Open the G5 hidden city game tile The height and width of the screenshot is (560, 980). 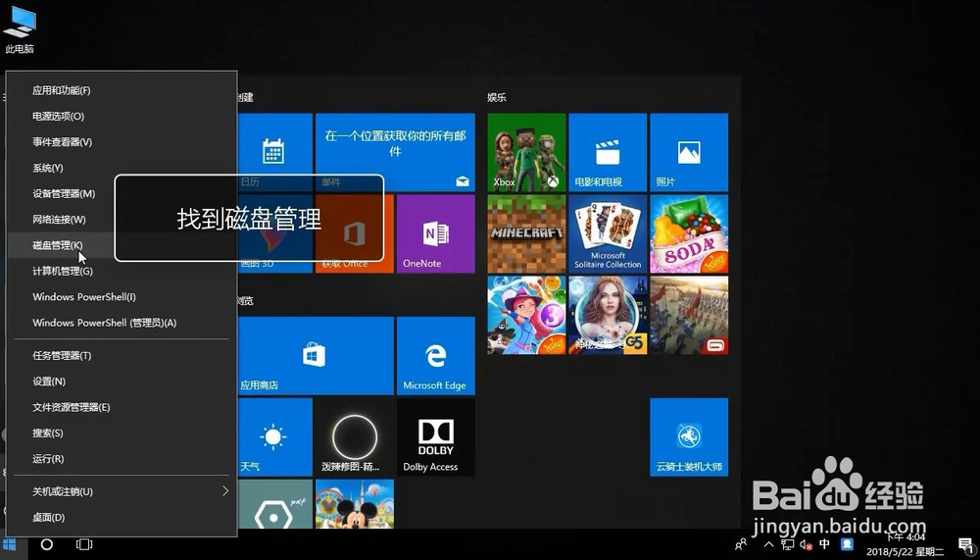click(608, 315)
